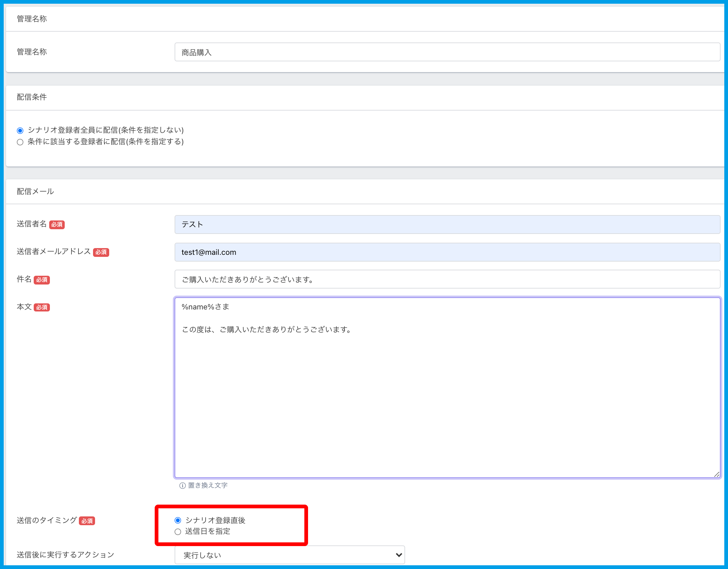This screenshot has height=569, width=728.
Task: Select 条件に該当する登録者に配信 radio option
Action: tap(20, 142)
